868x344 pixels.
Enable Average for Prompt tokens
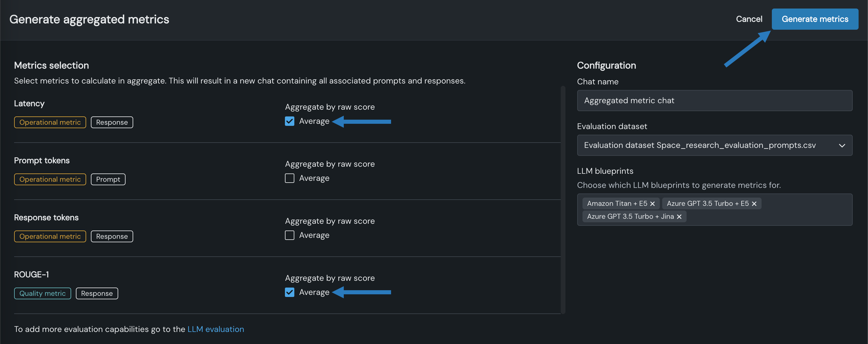pyautogui.click(x=289, y=178)
